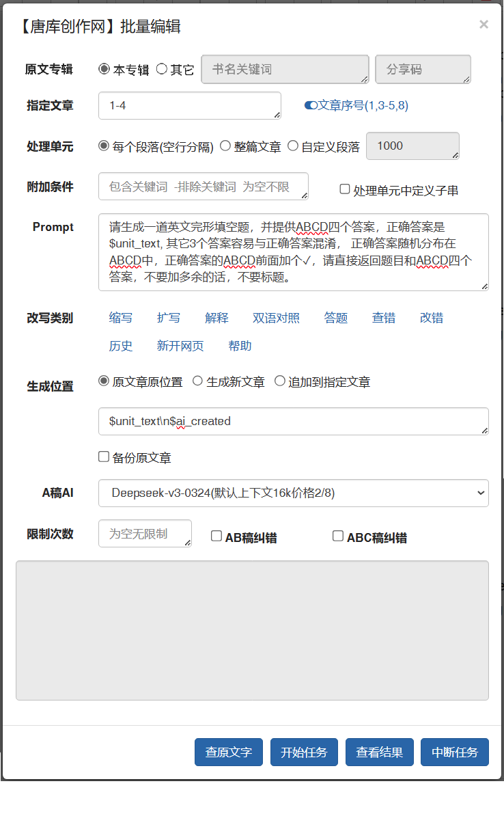Open the 帮助 link
Image resolution: width=504 pixels, height=829 pixels.
pos(240,346)
